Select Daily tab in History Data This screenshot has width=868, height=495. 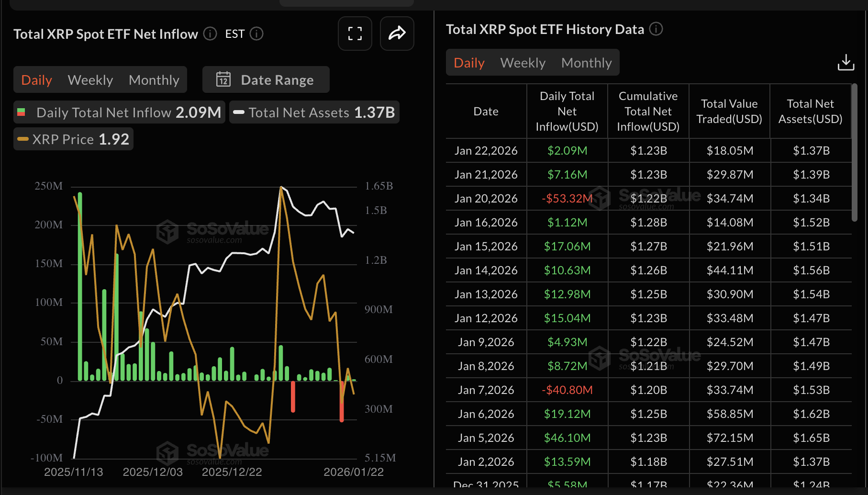coord(469,63)
